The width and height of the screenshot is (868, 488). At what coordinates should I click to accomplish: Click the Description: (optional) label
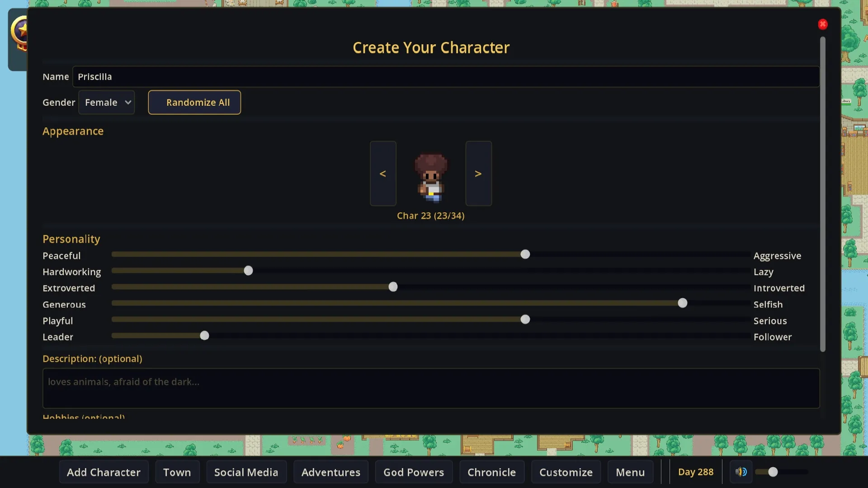click(92, 359)
